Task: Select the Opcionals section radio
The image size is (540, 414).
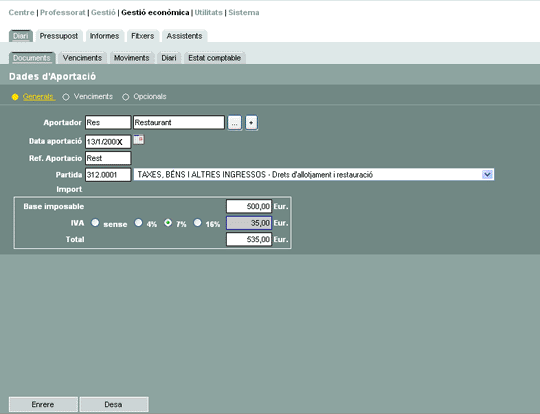Action: [126, 97]
